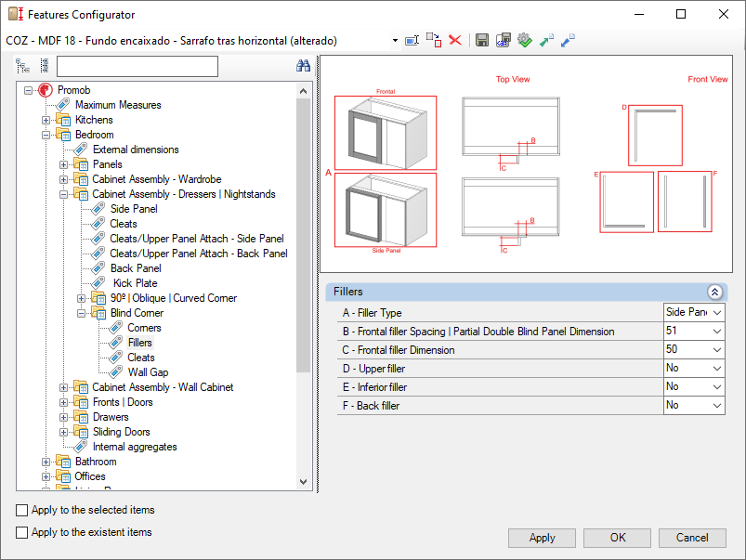Open the configuration name dropdown

coord(395,41)
